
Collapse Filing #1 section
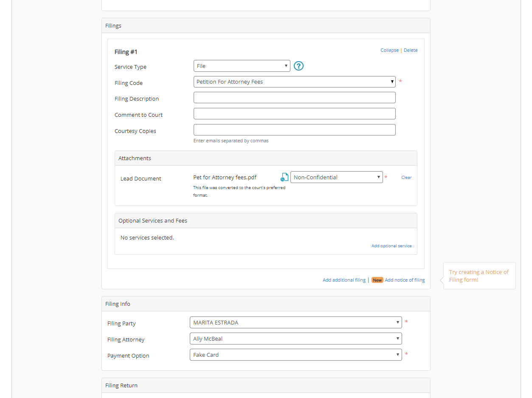coord(389,50)
